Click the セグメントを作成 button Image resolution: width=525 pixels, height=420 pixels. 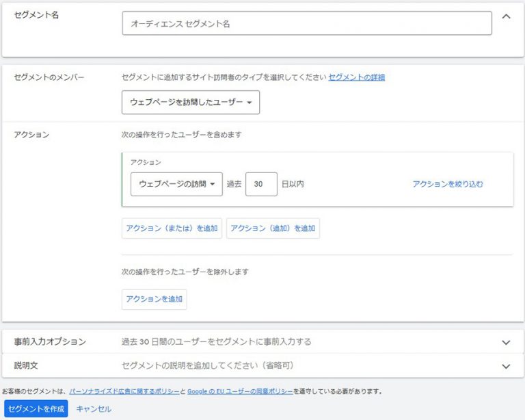[36, 408]
